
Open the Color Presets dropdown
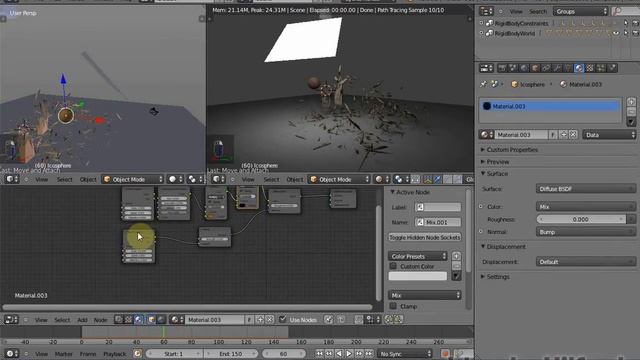pyautogui.click(x=418, y=256)
